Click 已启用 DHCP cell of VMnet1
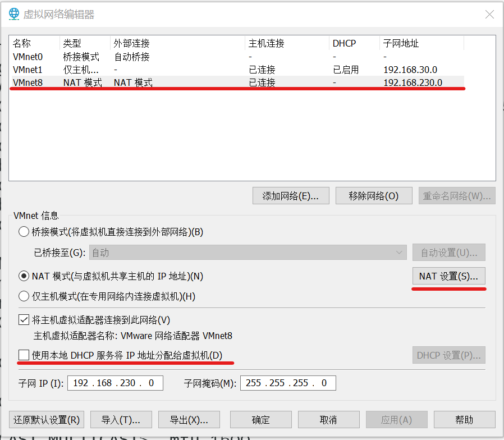The image size is (504, 440). [346, 70]
